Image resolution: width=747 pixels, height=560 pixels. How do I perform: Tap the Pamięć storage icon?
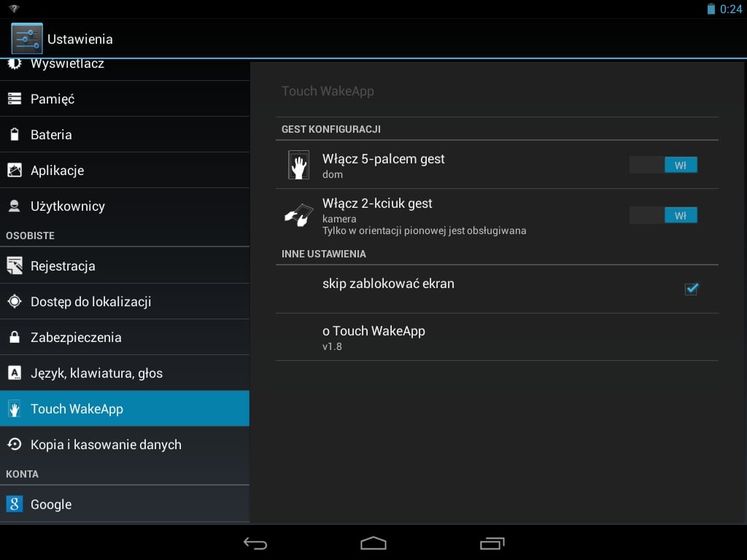pyautogui.click(x=15, y=98)
